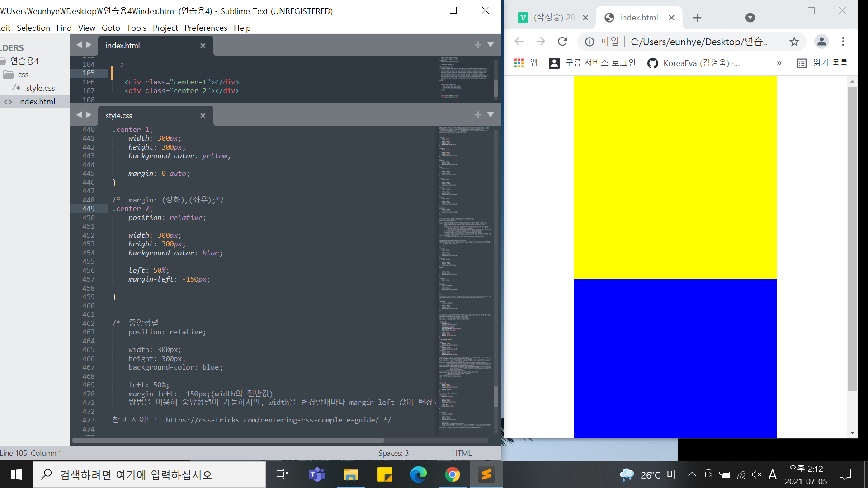
Task: Bookmark page with star icon
Action: pos(794,42)
